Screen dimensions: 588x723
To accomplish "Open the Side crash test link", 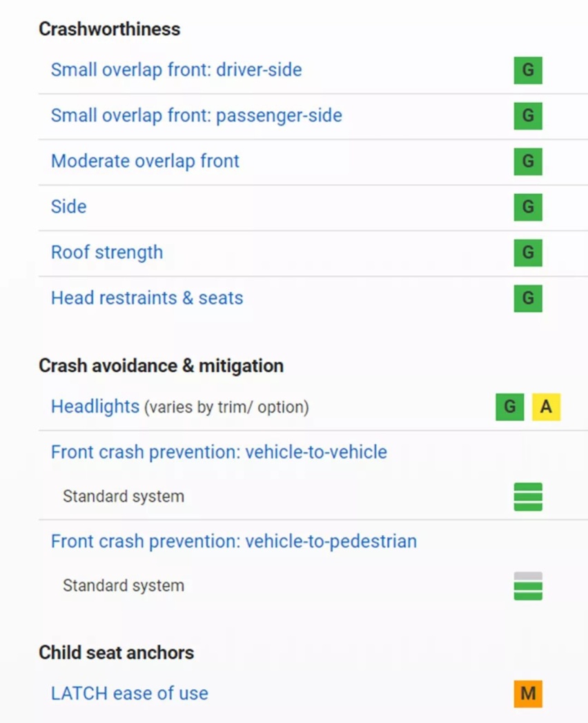I will (69, 206).
